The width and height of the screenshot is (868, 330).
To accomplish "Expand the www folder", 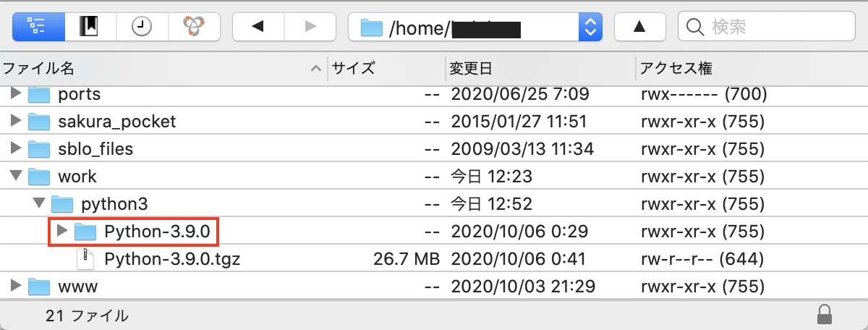I will [x=16, y=287].
